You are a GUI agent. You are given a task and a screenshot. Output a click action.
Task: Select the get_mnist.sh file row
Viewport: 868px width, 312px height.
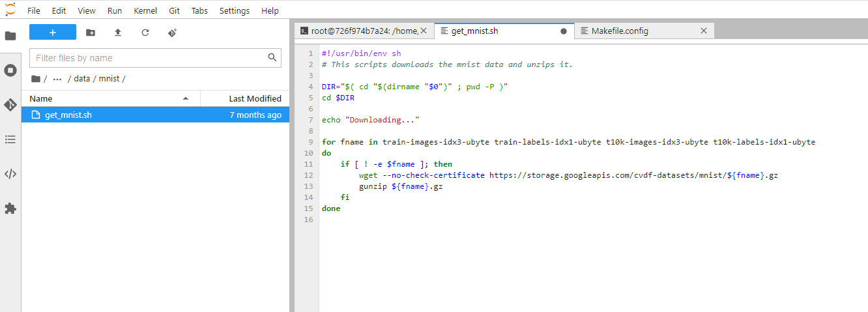point(156,115)
